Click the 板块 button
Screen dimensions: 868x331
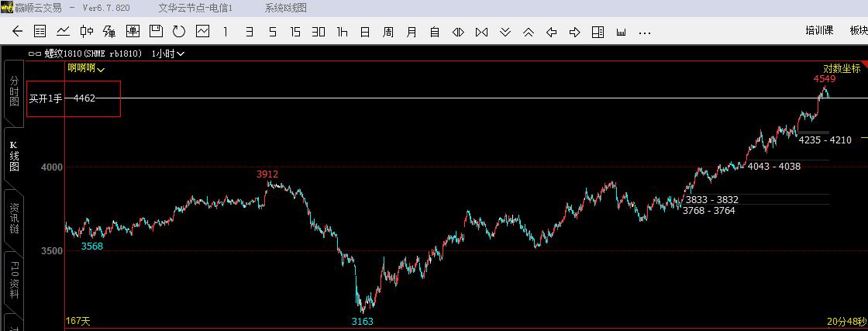pyautogui.click(x=859, y=30)
